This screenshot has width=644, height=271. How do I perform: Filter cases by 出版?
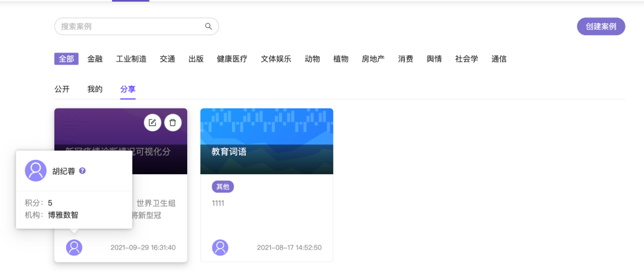(x=196, y=59)
